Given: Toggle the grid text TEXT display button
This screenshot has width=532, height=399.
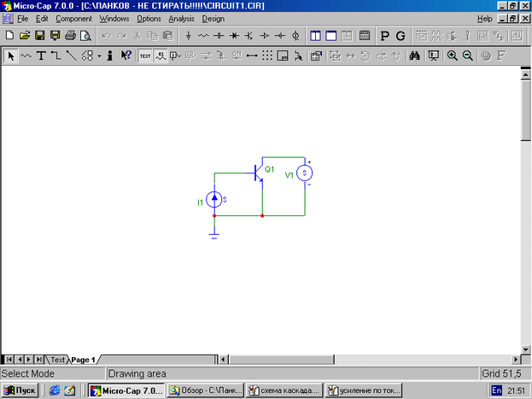Looking at the screenshot, I should point(144,56).
